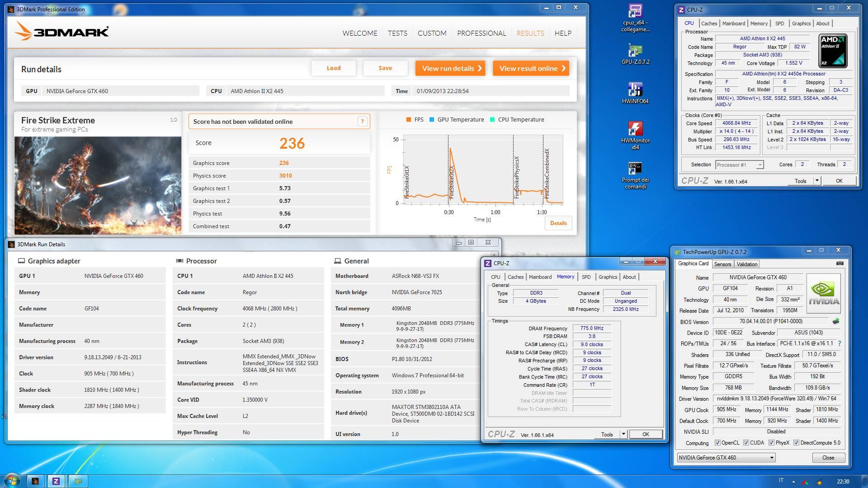
Task: Open HELP in 3DMark navigation
Action: pyautogui.click(x=563, y=33)
